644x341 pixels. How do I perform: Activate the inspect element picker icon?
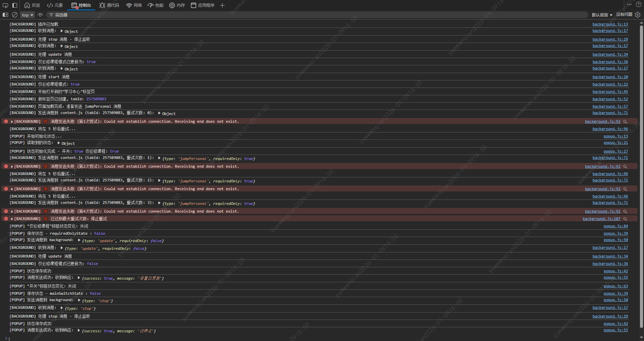(5, 5)
